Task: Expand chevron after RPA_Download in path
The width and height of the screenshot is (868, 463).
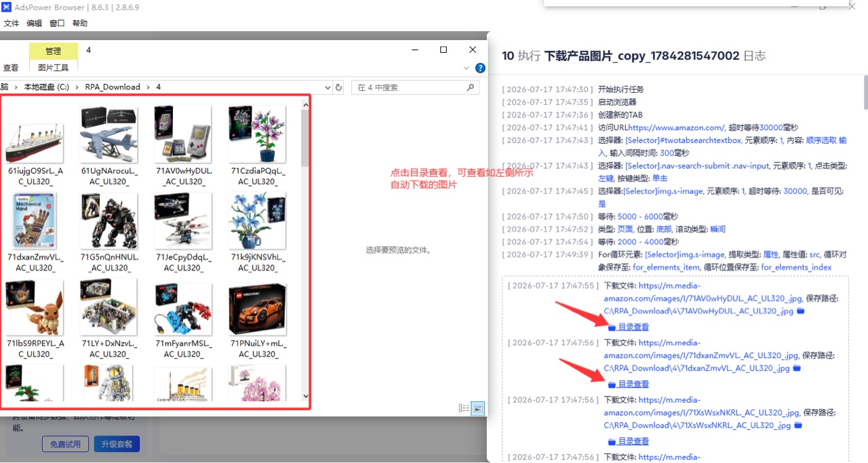Action: coord(149,87)
